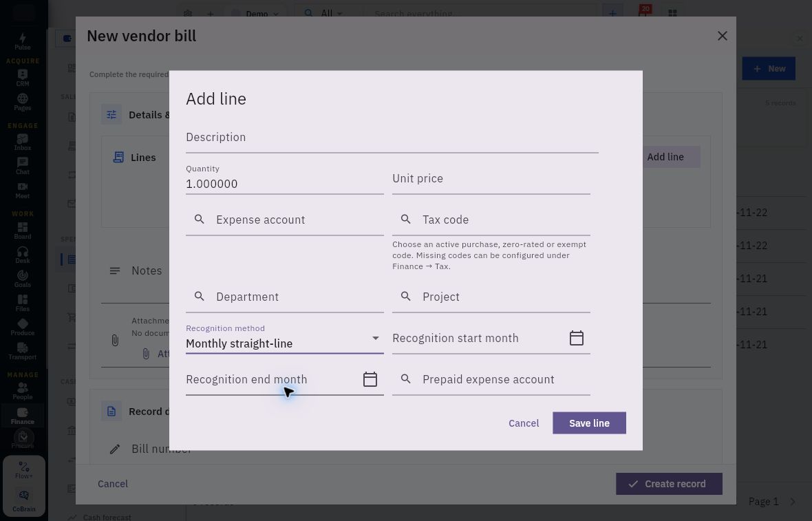
Task: Open Meet in the left sidebar
Action: click(x=23, y=191)
